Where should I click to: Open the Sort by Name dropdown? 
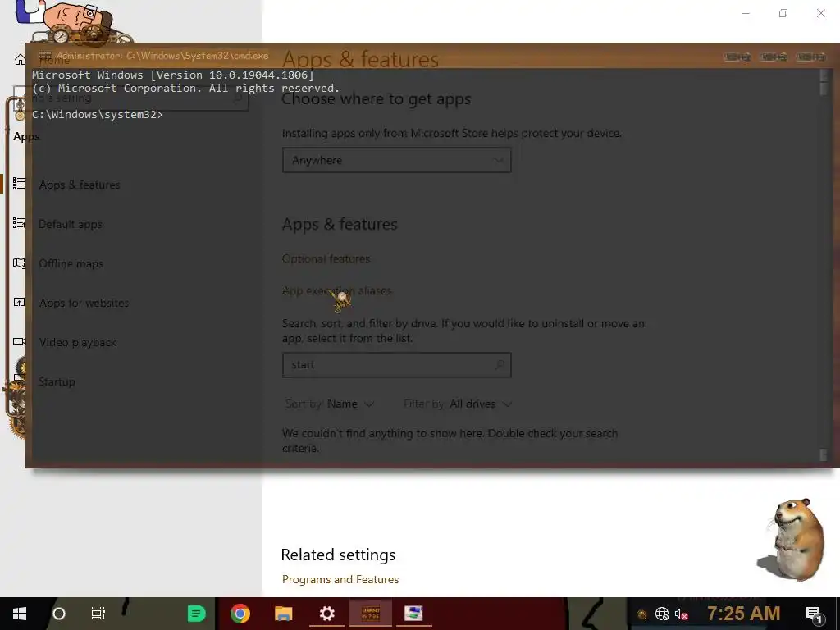pos(330,404)
